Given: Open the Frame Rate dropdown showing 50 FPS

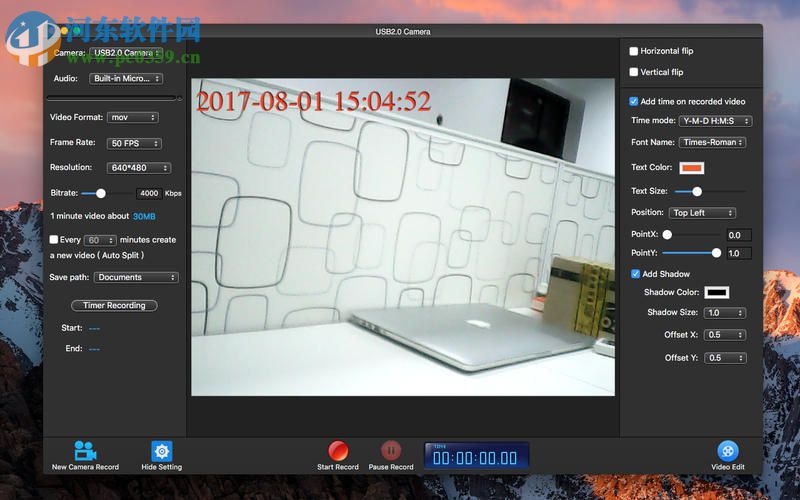Looking at the screenshot, I should [134, 143].
